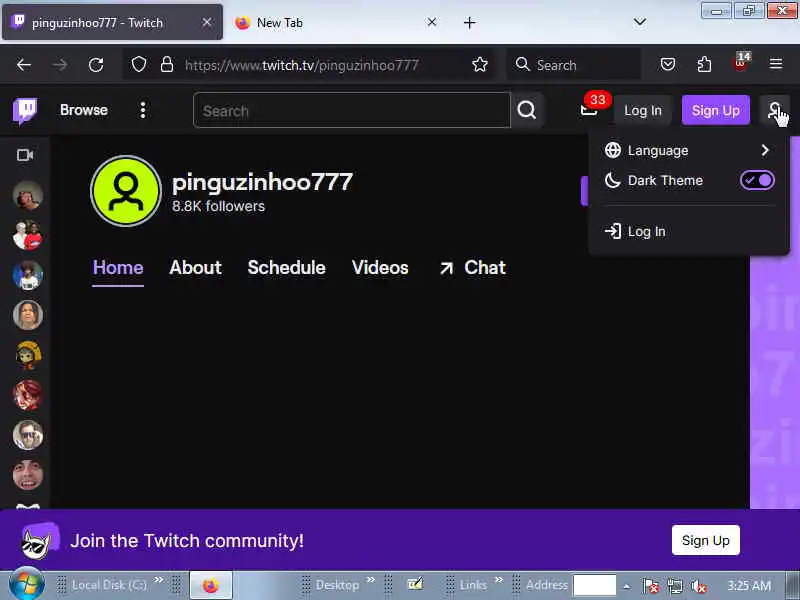Click the taskbar Address input box
800x600 pixels.
[594, 585]
